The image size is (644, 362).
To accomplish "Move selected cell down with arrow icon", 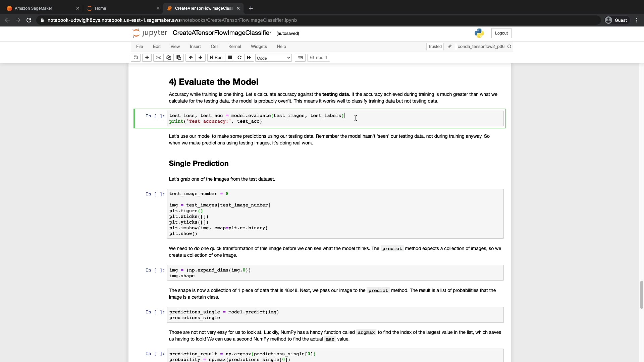I will click(201, 58).
